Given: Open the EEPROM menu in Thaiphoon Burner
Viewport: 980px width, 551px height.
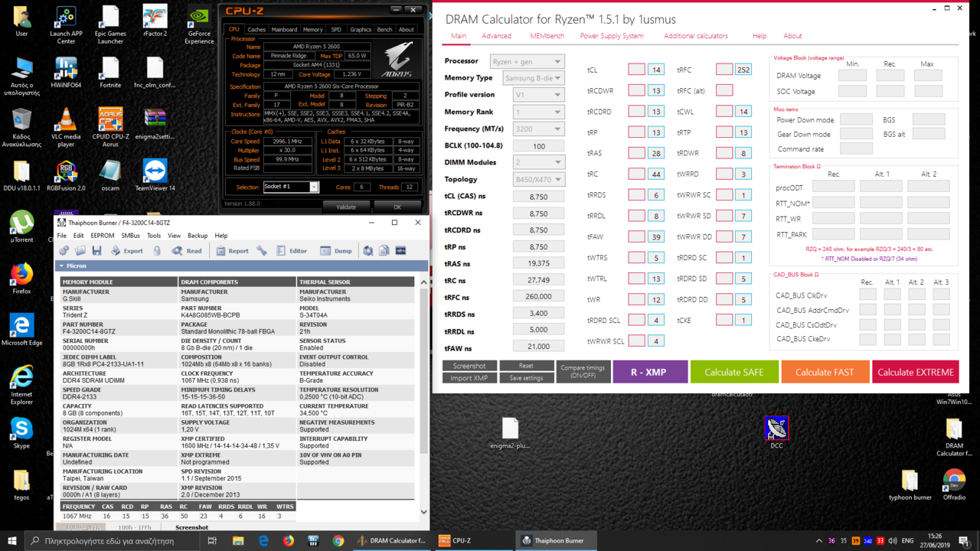Looking at the screenshot, I should (x=103, y=236).
